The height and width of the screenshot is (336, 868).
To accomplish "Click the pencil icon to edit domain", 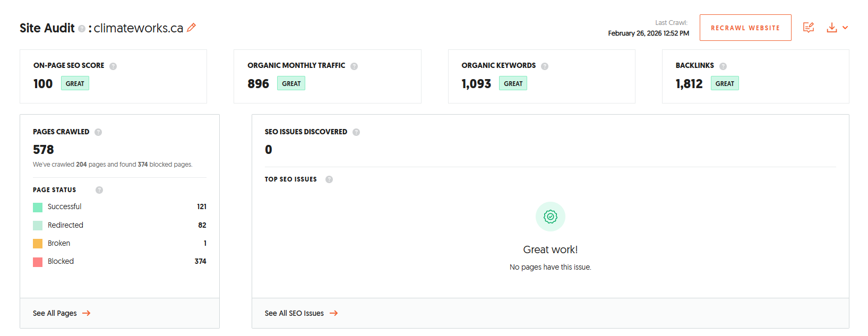I will click(192, 28).
